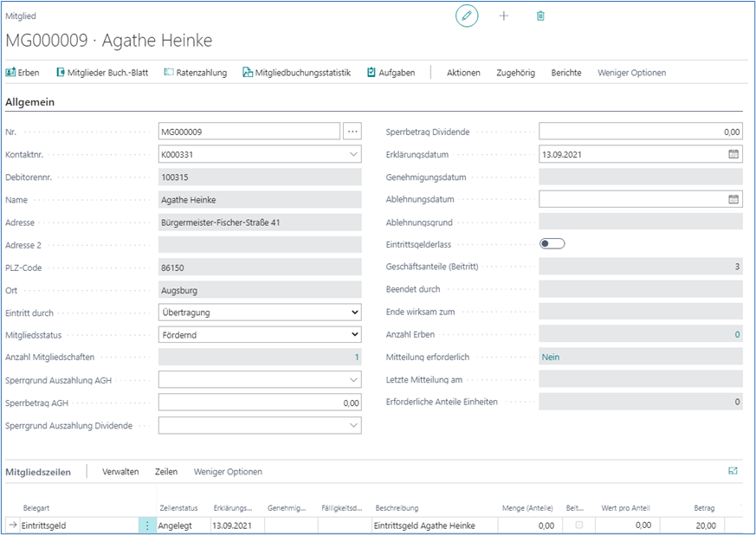Click the Verwalten button in Mitgliedszeilen
Image resolution: width=756 pixels, height=535 pixels.
point(120,472)
